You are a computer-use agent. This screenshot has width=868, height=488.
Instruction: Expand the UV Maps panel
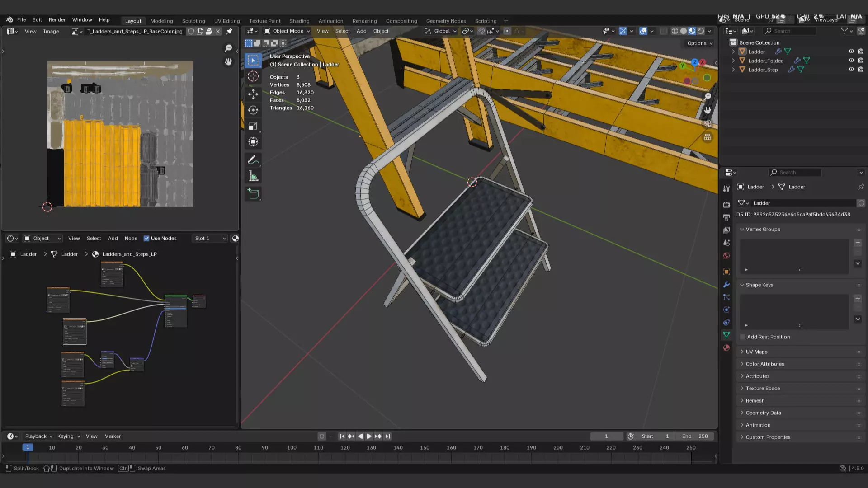click(756, 352)
